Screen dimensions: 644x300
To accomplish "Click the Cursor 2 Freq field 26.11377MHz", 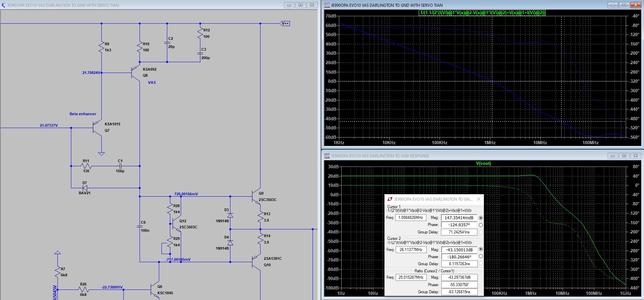I will (x=411, y=249).
